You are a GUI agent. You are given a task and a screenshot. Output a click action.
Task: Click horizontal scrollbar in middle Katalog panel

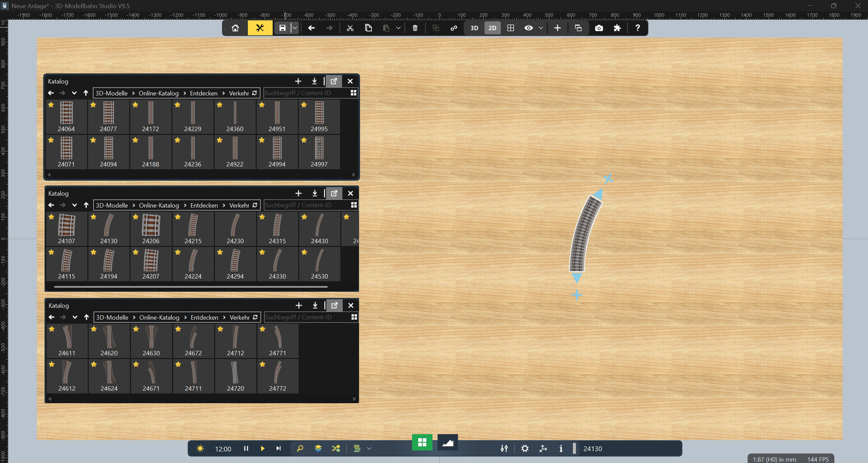(191, 287)
